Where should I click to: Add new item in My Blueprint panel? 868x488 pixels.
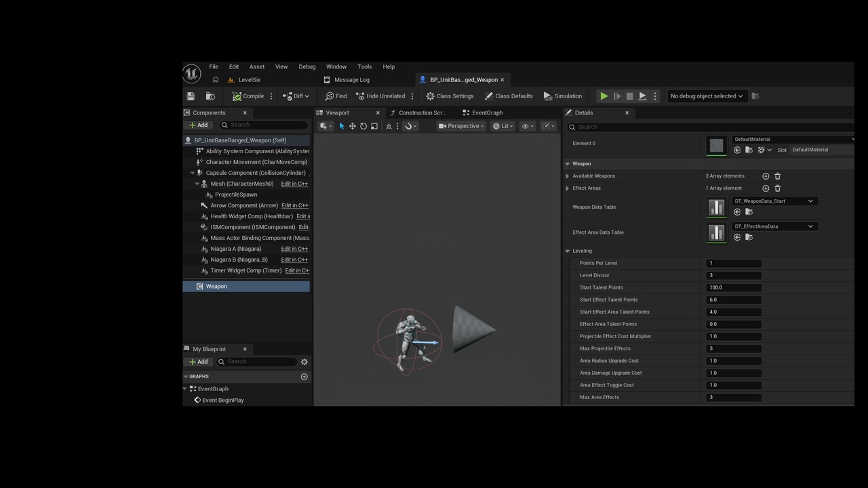coord(199,362)
